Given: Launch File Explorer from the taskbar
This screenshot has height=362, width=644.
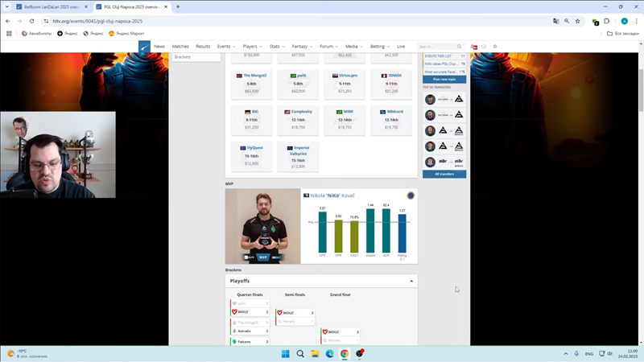Looking at the screenshot, I should point(315,353).
